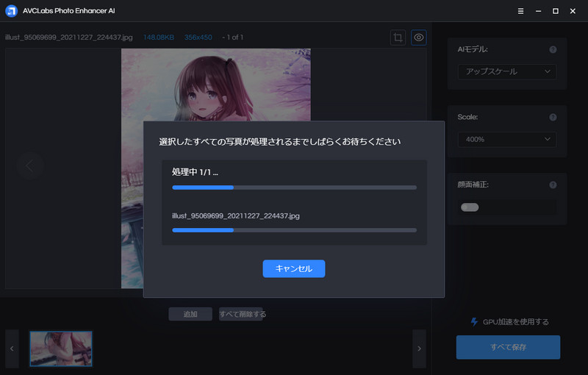Select the illustration thumbnail in bottom strip
The width and height of the screenshot is (588, 375).
point(61,349)
